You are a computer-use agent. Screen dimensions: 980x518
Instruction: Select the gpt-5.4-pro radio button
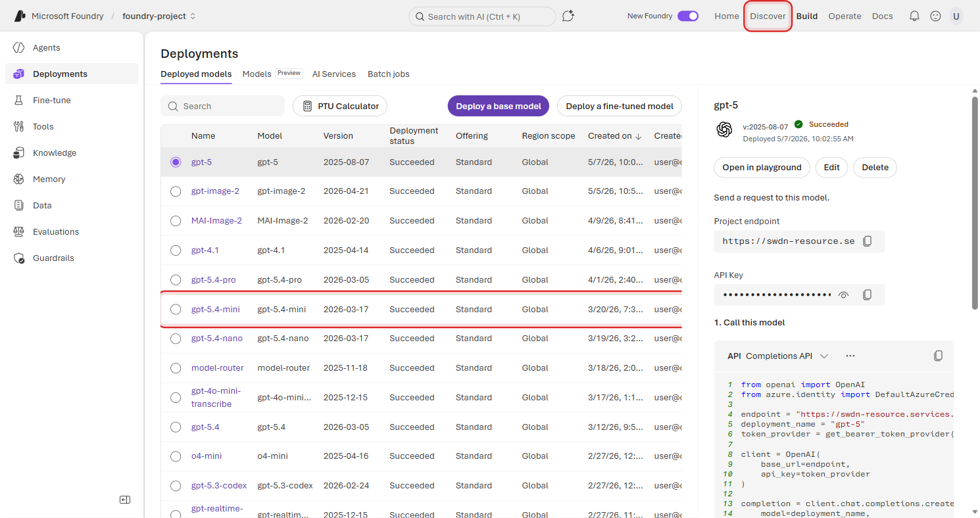176,279
